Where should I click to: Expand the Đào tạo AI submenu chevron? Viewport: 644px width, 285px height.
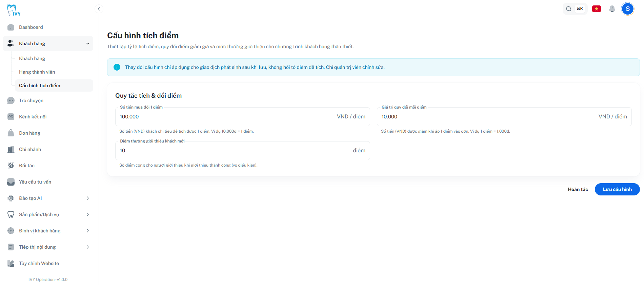pos(88,198)
